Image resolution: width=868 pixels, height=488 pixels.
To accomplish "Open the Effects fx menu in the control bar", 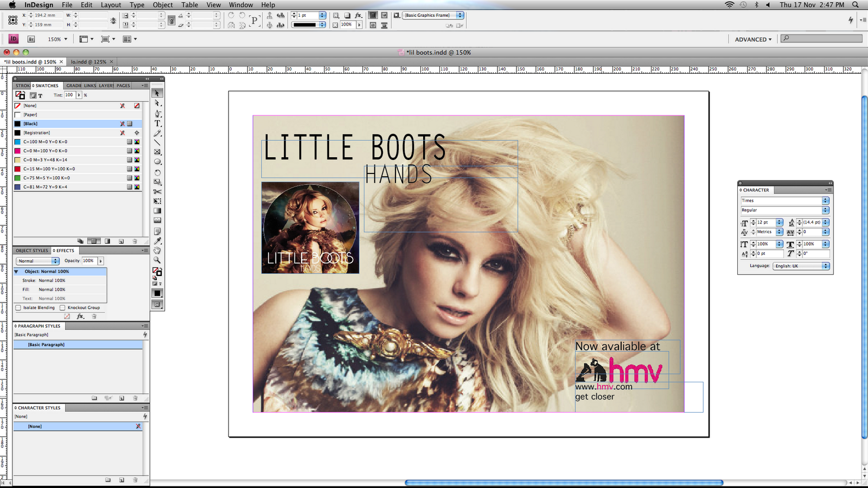I will pos(359,15).
